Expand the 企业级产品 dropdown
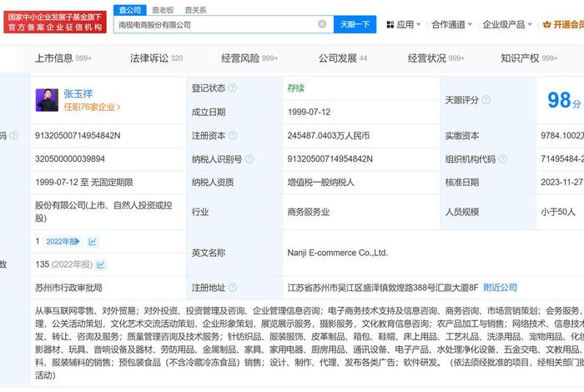The width and height of the screenshot is (584, 392). [507, 24]
